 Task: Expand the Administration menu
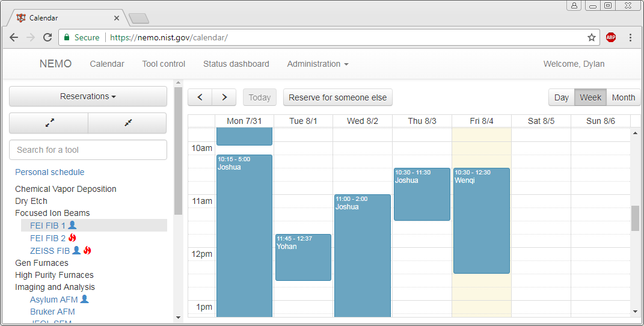coord(317,64)
